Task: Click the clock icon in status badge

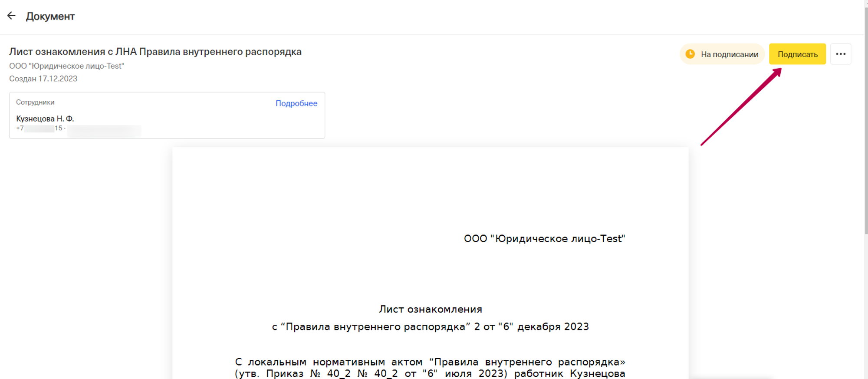Action: click(690, 54)
